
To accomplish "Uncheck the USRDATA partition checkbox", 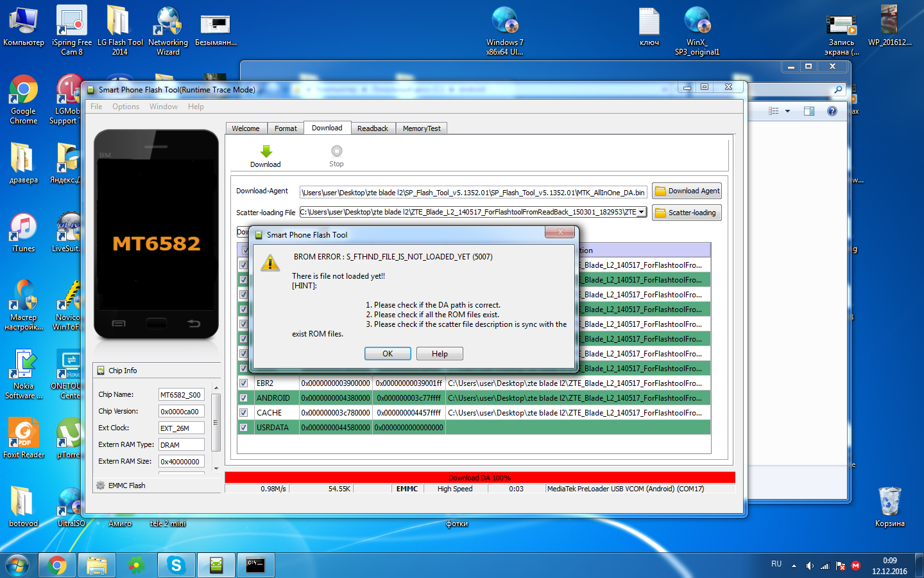I will click(244, 428).
